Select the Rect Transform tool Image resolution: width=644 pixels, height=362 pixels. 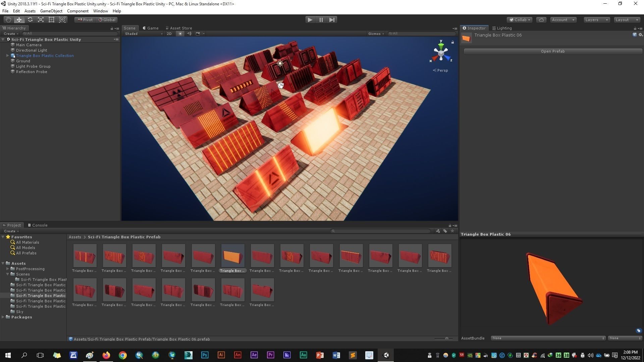(51, 20)
